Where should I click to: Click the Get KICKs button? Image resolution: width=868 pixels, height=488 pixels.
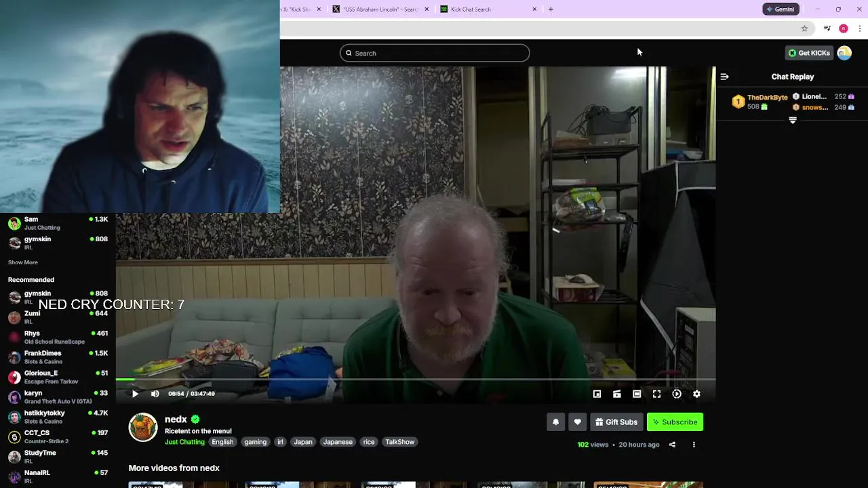point(809,53)
